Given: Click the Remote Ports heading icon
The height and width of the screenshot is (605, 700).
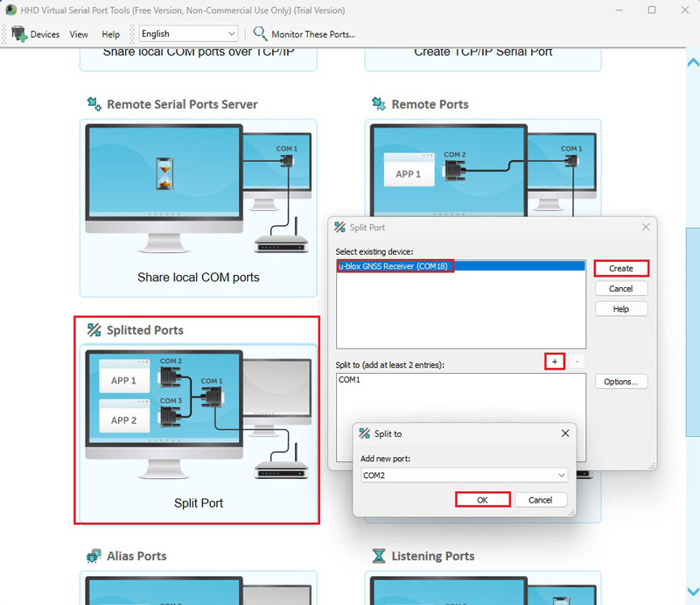Looking at the screenshot, I should pos(378,104).
